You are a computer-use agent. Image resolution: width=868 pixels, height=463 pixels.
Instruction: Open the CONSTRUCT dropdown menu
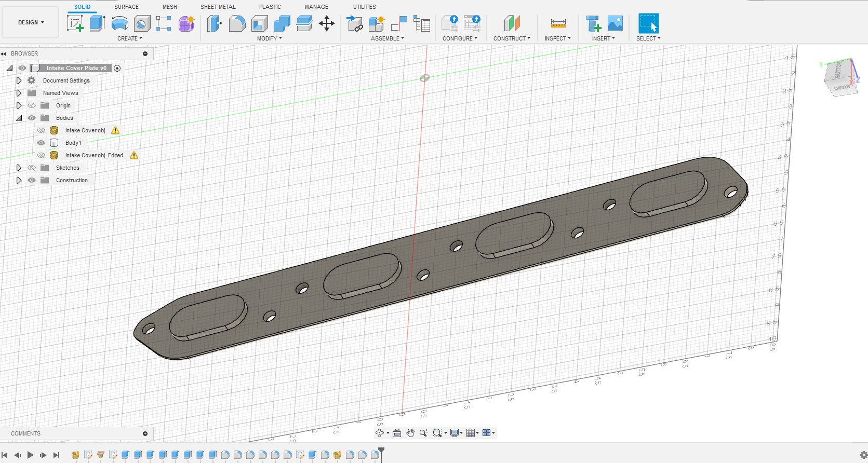tap(512, 38)
